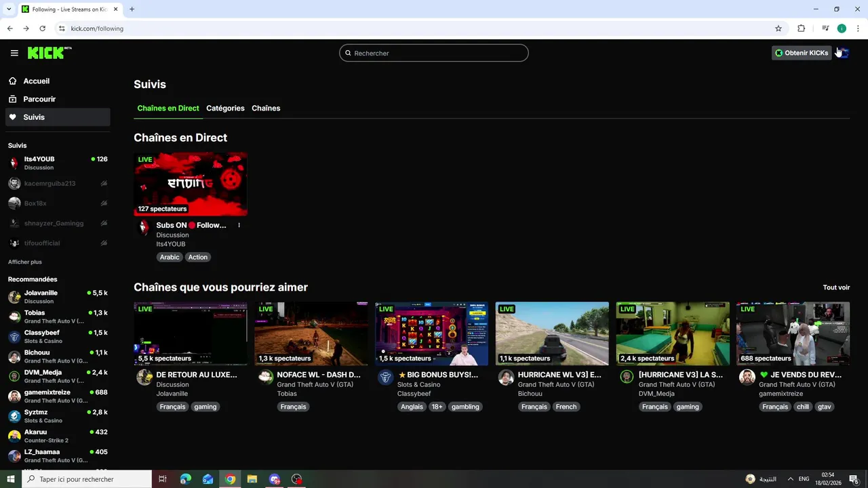This screenshot has height=488, width=868.
Task: Click the chill tag
Action: [803, 407]
